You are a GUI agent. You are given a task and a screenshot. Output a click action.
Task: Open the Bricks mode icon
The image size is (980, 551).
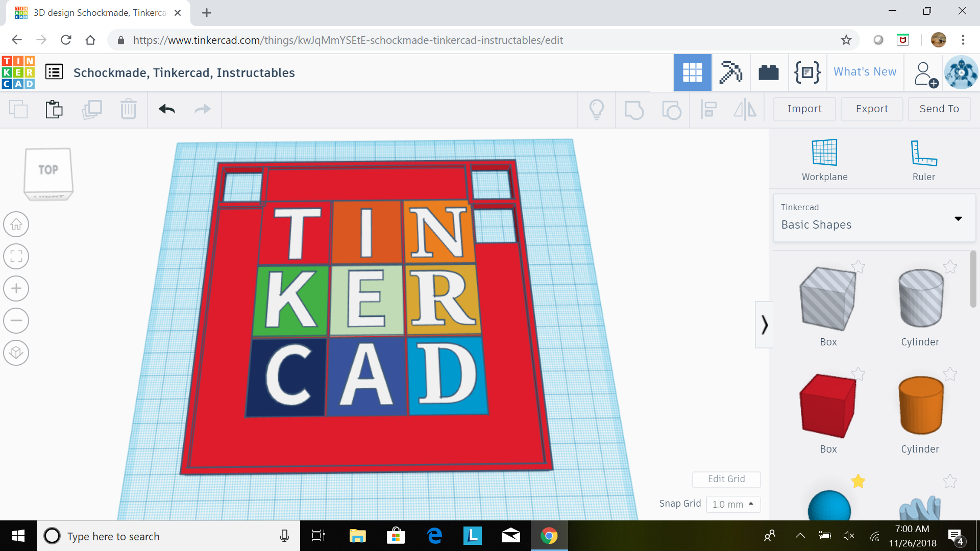769,72
